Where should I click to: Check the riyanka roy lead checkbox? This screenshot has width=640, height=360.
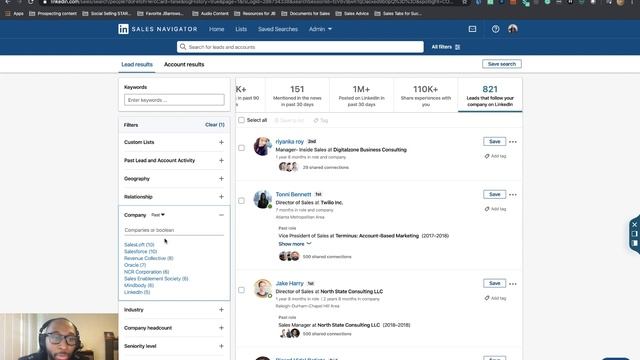click(241, 148)
